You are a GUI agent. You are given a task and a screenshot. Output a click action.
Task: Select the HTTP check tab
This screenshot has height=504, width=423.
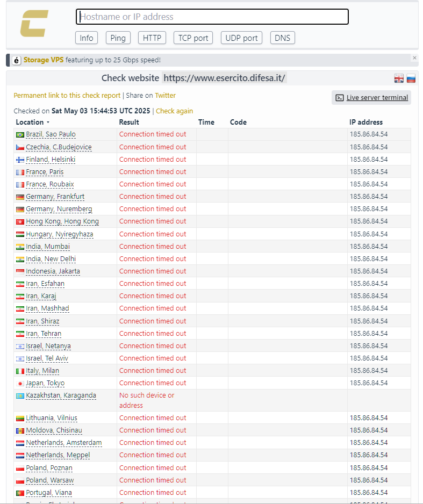pos(152,38)
